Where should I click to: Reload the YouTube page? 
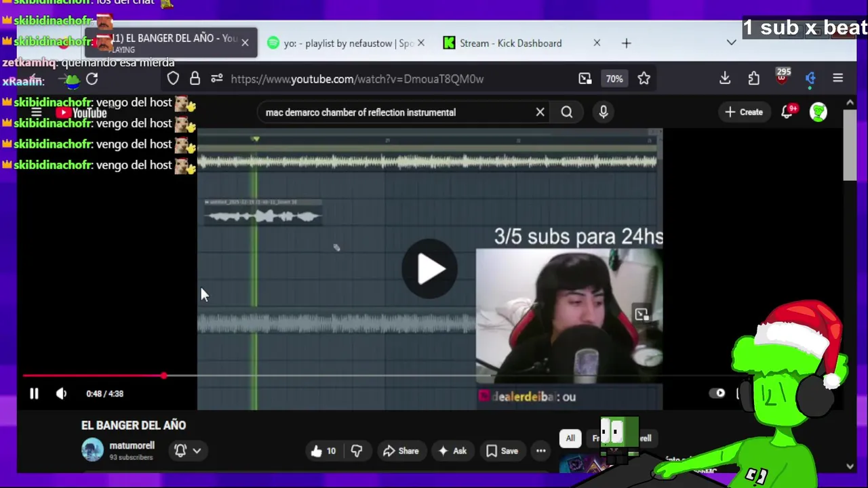coord(92,79)
